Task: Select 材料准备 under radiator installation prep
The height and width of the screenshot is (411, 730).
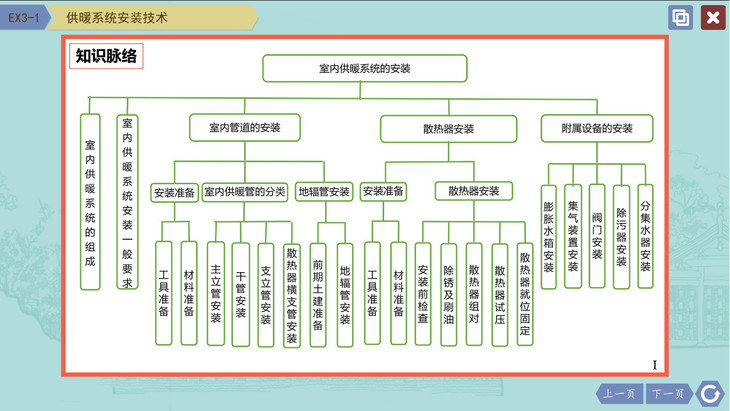Action: tap(399, 293)
